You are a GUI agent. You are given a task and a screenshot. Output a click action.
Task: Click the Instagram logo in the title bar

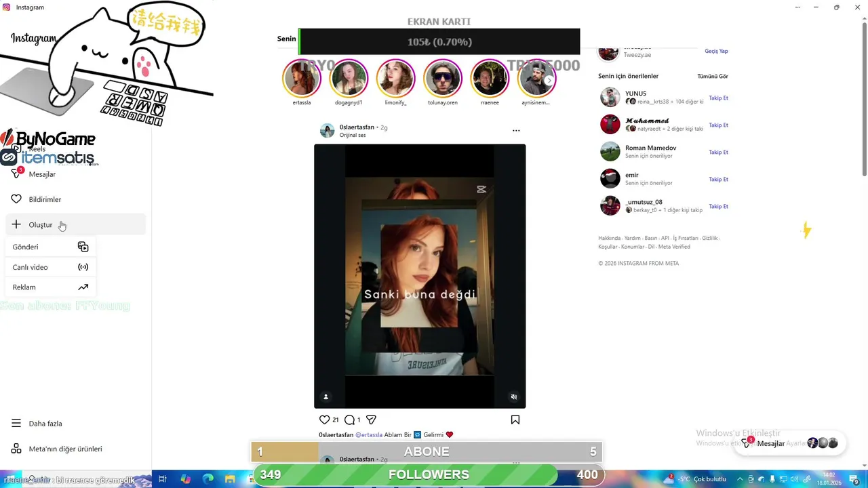click(x=7, y=7)
